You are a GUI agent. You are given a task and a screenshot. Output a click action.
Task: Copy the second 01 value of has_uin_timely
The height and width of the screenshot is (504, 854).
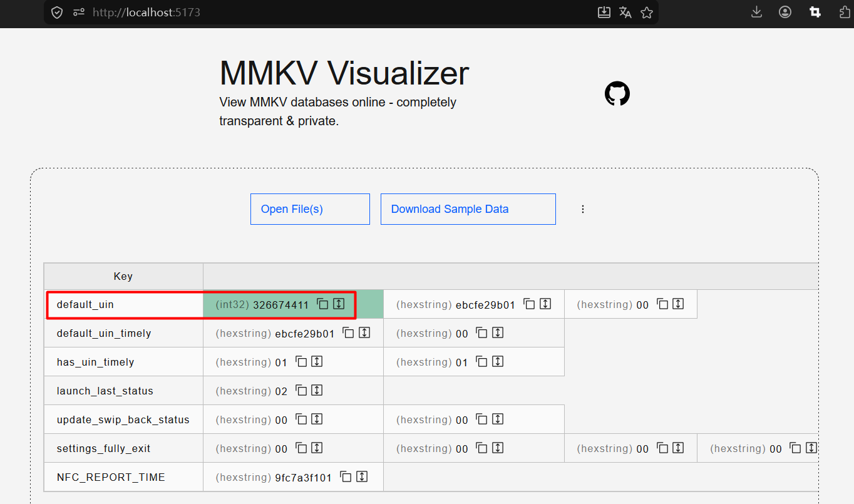481,362
